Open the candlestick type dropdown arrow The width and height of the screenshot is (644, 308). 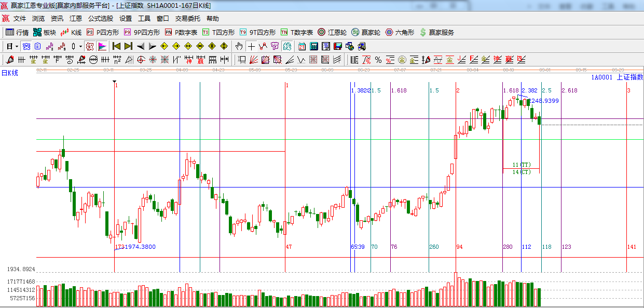coord(80,46)
